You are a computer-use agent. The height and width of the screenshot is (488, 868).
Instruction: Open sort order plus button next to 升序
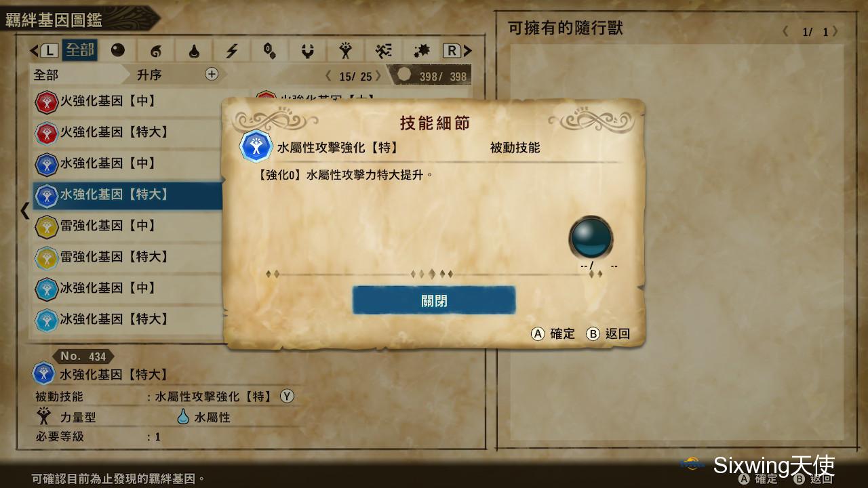(x=212, y=74)
